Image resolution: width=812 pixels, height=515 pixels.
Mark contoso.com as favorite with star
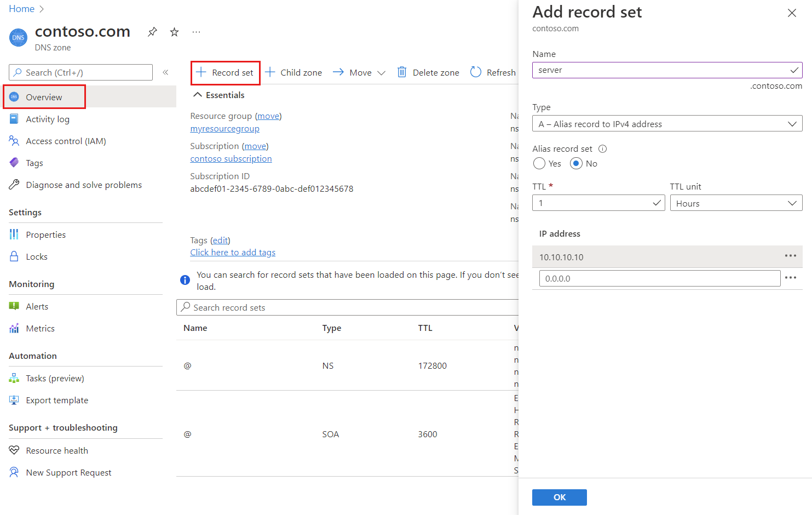tap(174, 32)
